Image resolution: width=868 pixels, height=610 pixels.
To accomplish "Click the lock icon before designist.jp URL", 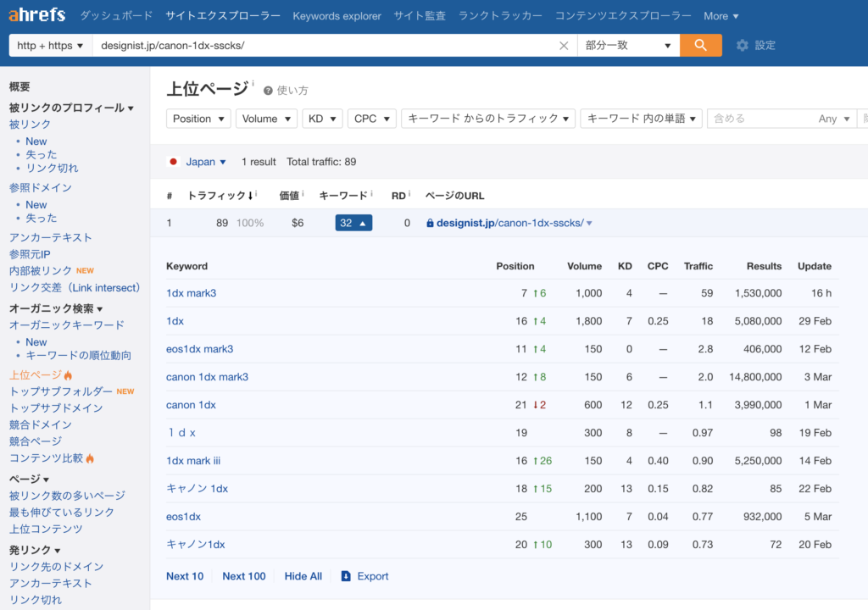I will click(430, 224).
